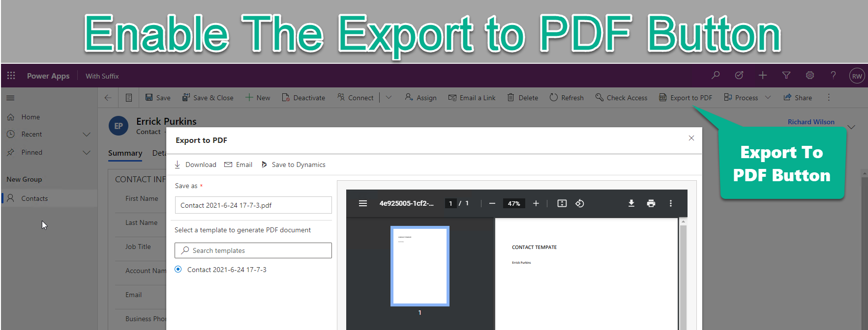Delete the contact record
This screenshot has height=330, width=868.
pyautogui.click(x=523, y=98)
